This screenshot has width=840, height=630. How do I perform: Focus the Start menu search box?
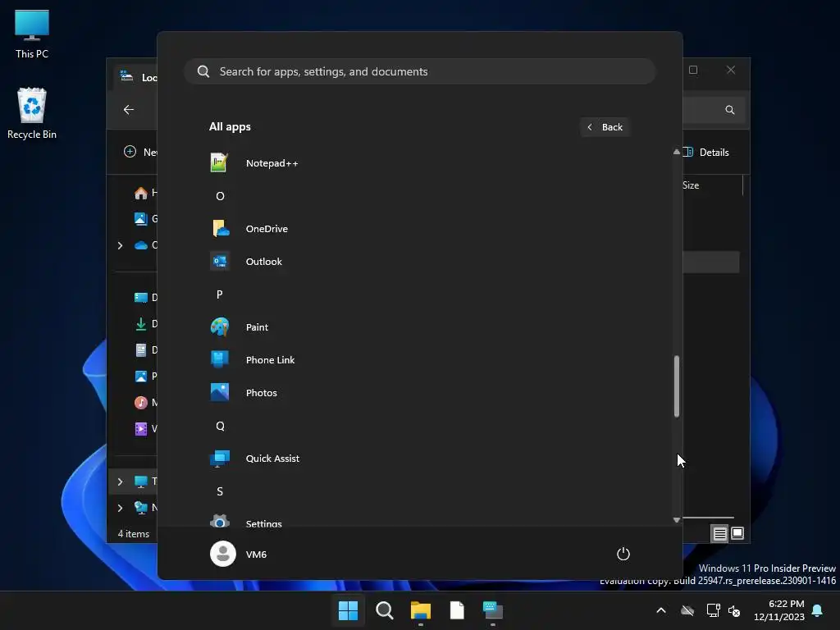(419, 71)
